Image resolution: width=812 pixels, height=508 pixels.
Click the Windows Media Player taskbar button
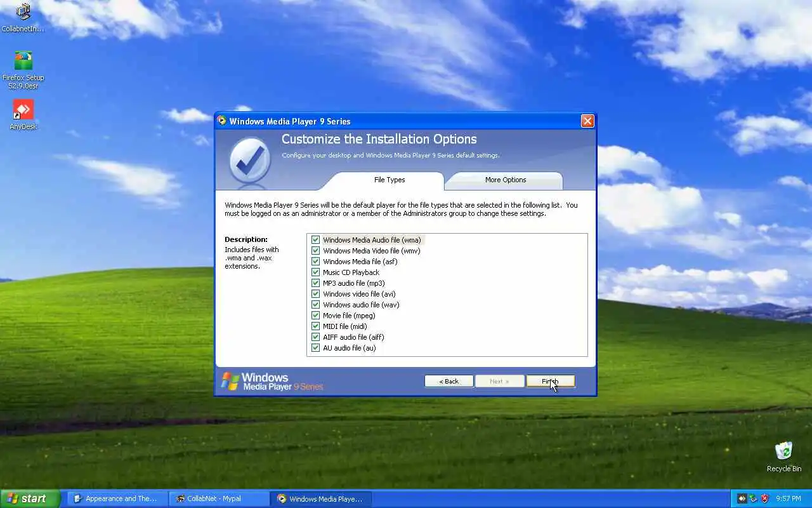click(321, 498)
